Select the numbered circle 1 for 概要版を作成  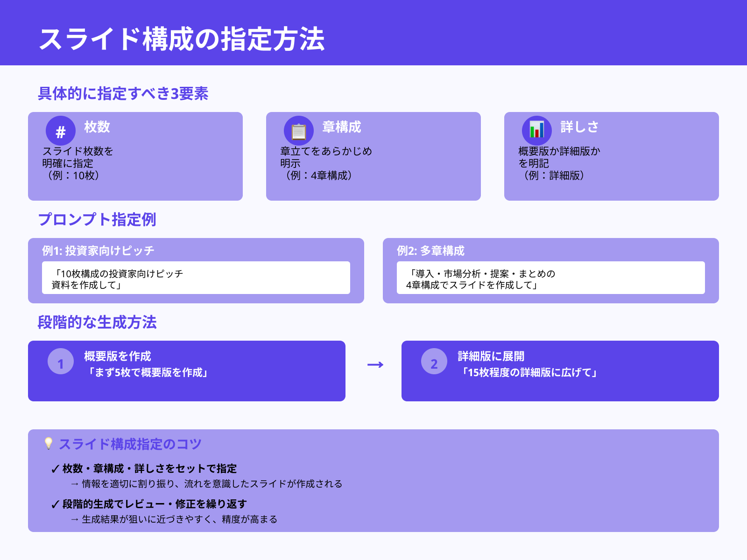tap(60, 362)
